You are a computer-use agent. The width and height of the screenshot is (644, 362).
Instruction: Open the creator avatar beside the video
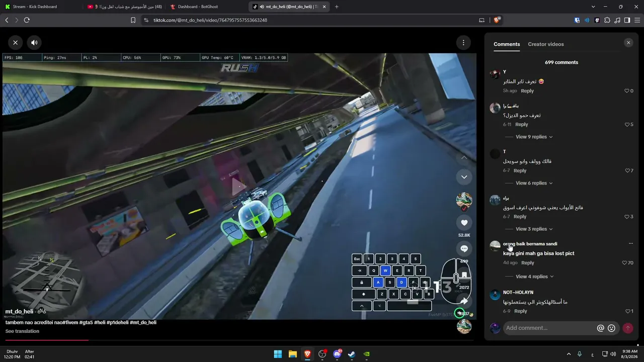point(464,201)
